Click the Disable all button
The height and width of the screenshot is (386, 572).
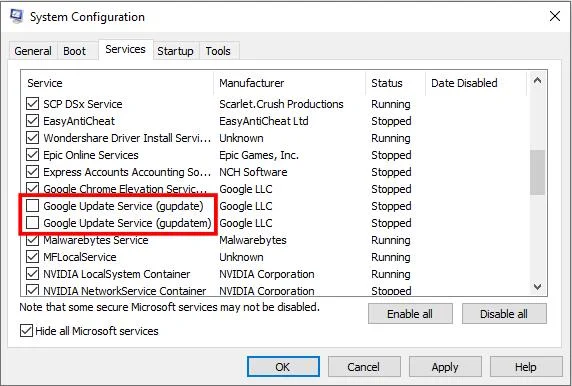click(x=504, y=314)
